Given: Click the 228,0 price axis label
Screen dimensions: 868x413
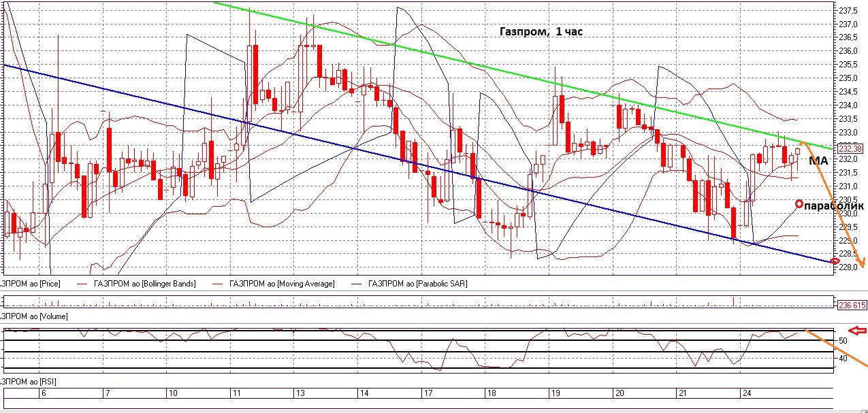Looking at the screenshot, I should (x=848, y=267).
